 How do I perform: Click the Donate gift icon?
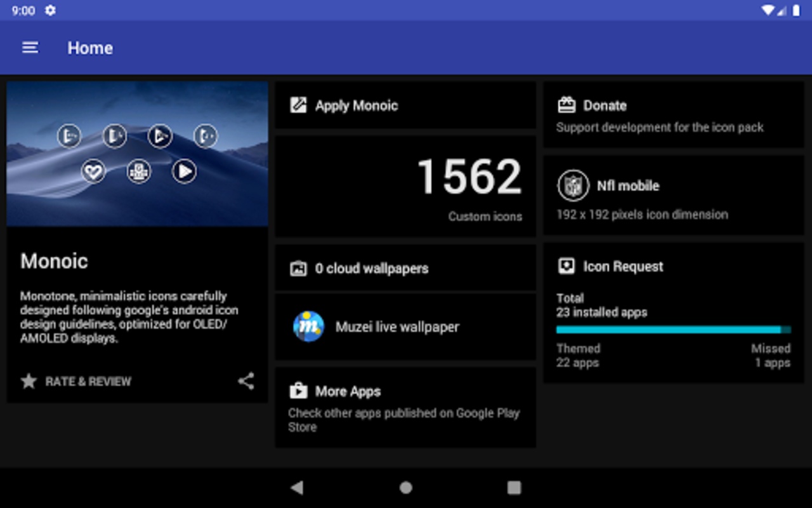point(566,105)
